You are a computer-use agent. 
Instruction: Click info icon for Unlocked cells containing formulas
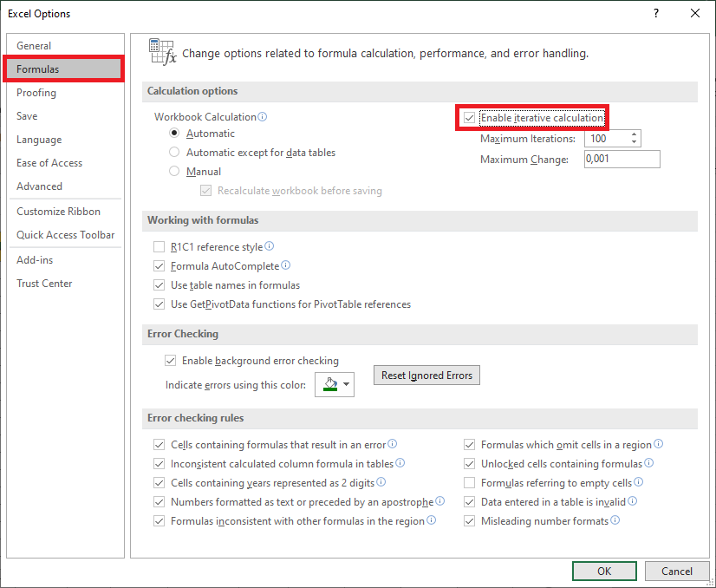point(649,464)
